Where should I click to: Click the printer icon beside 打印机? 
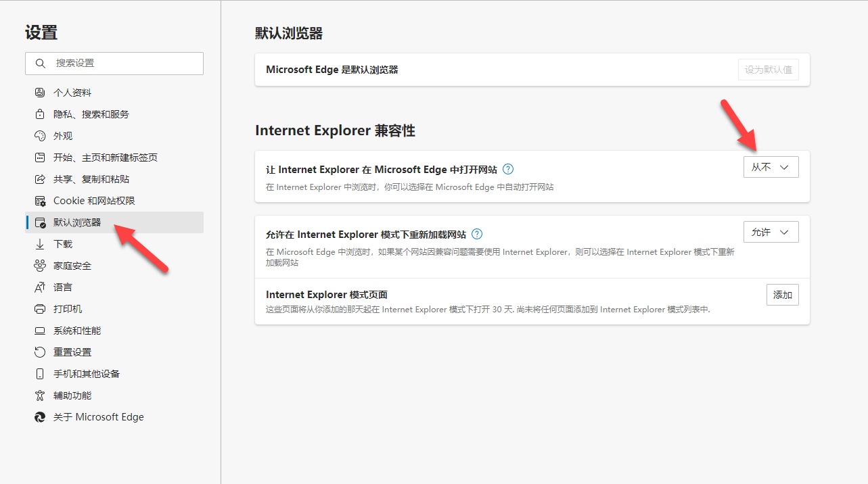(x=40, y=309)
